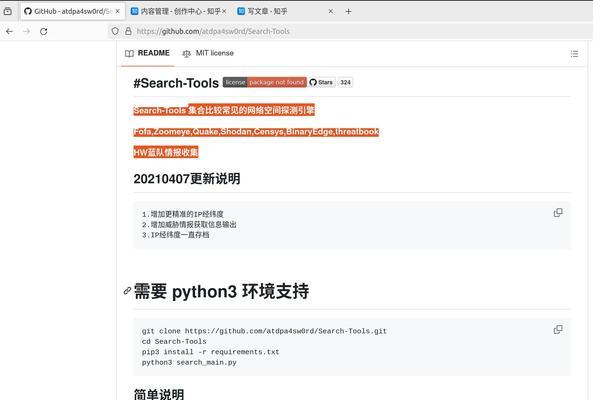Screen dimensions: 593x400
Task: Copy the git clone code block
Action: [x=558, y=330]
